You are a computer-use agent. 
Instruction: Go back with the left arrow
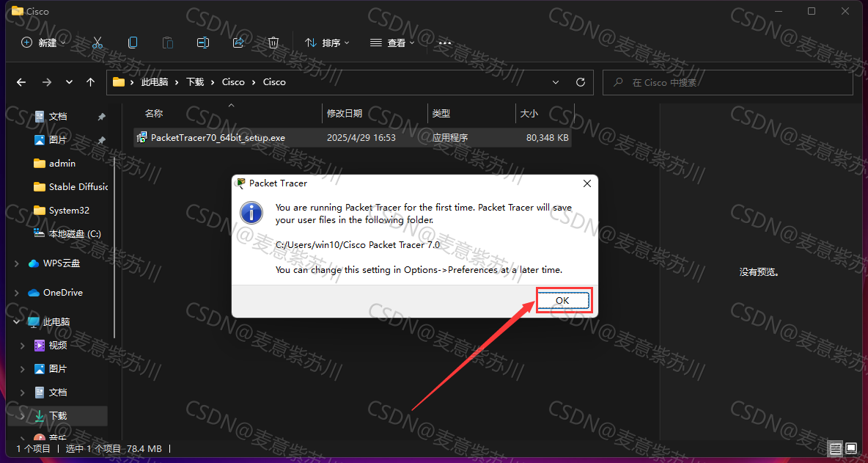click(x=21, y=82)
